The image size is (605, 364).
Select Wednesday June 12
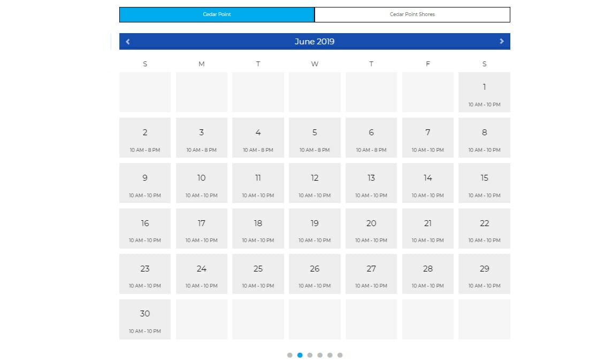click(x=315, y=183)
